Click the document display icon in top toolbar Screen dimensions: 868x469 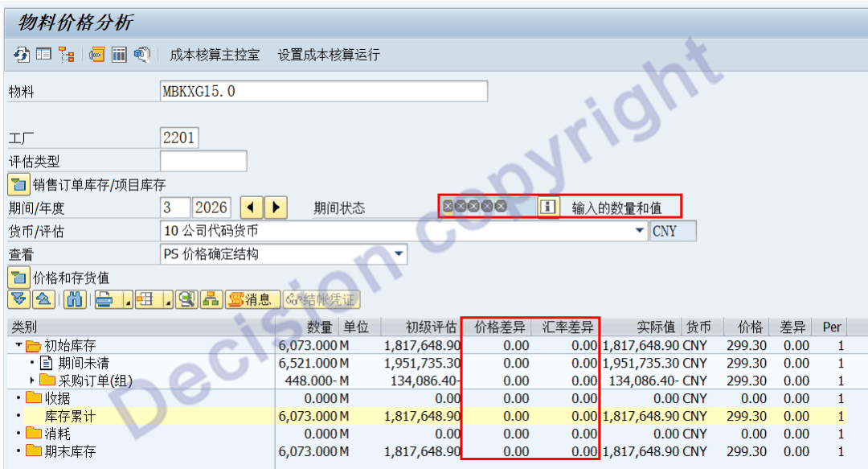(141, 55)
